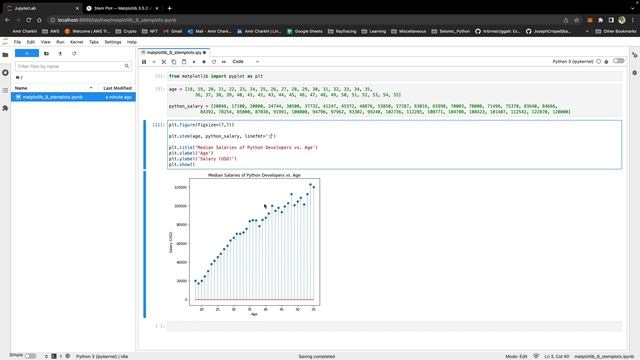Open the cell type Code dropdown
The height and width of the screenshot is (360, 640).
point(246,62)
